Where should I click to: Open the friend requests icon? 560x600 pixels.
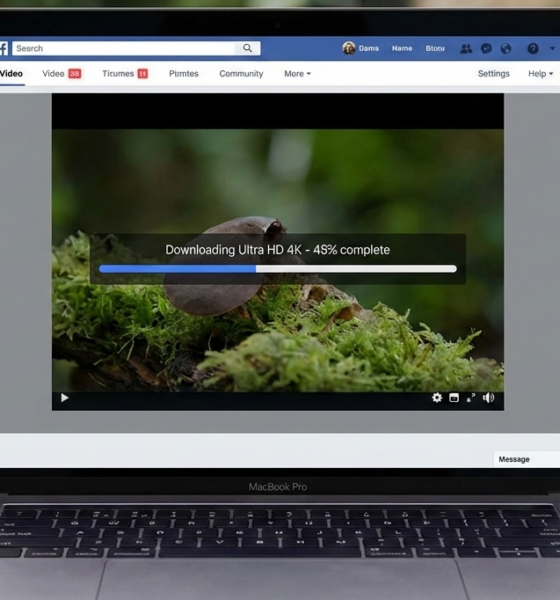coord(466,49)
